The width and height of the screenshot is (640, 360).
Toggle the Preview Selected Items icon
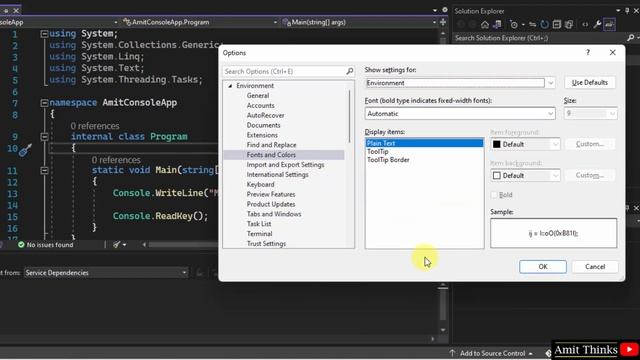[x=609, y=24]
